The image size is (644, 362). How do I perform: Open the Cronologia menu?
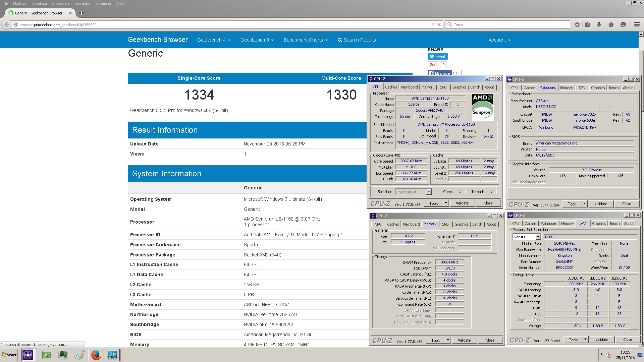tap(60, 3)
